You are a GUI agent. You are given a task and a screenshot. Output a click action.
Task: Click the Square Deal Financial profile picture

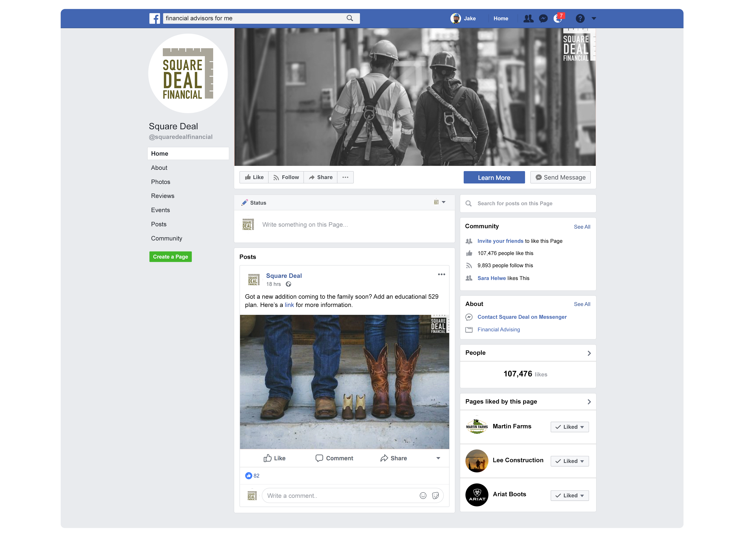[188, 73]
